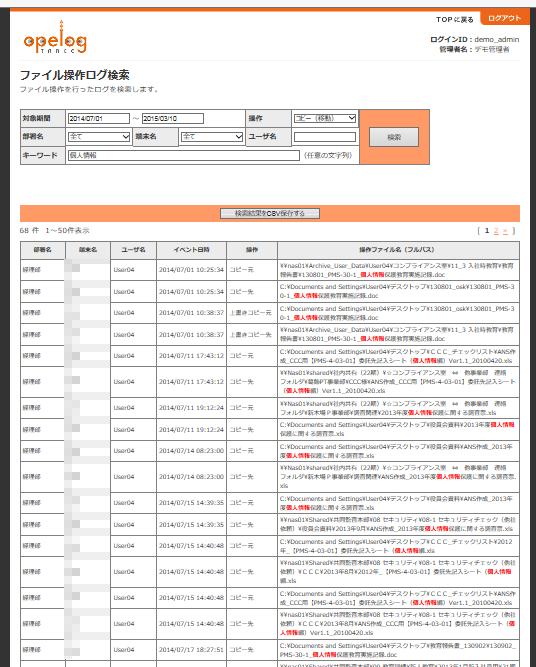Select 2014/07/01 10:25:34 in the コピー先 row
Image resolution: width=536 pixels, height=667 pixels.
191,291
